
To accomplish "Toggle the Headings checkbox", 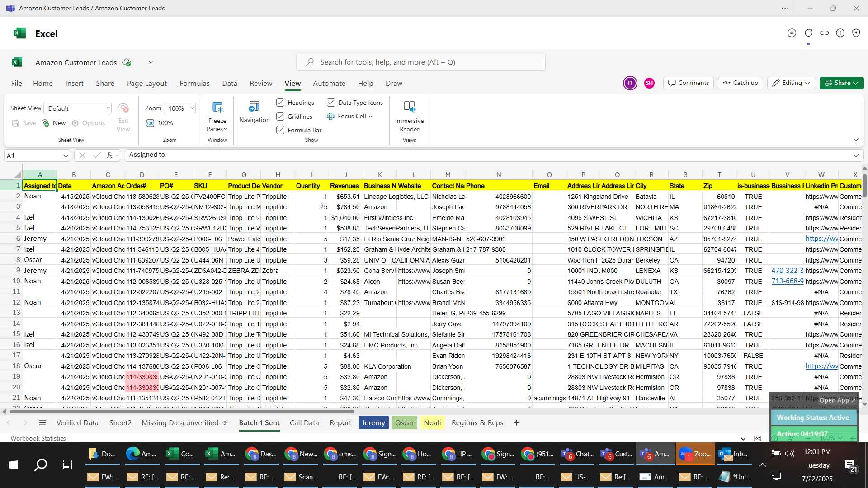I will pos(280,103).
